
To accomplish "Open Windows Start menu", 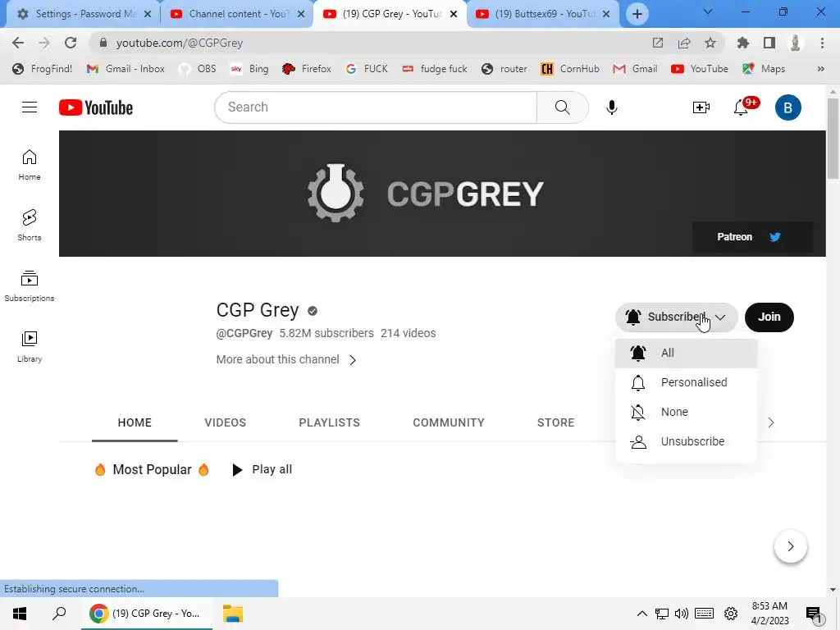I will 20,614.
